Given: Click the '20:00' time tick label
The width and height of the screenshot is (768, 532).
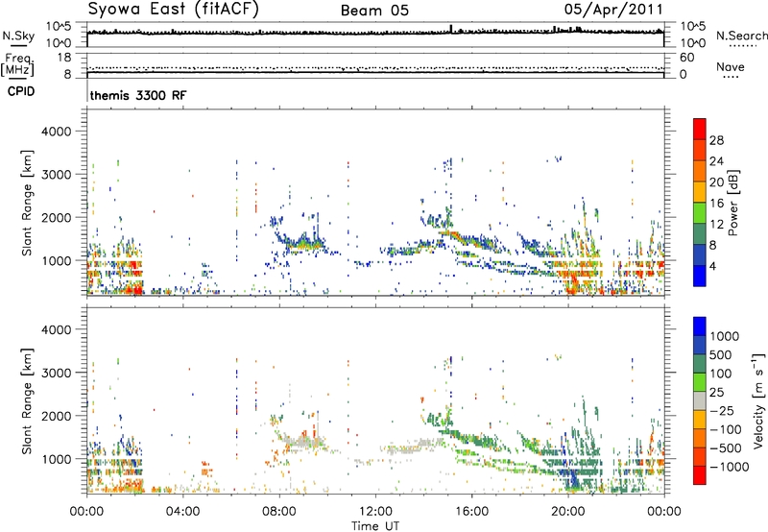Looking at the screenshot, I should [567, 512].
